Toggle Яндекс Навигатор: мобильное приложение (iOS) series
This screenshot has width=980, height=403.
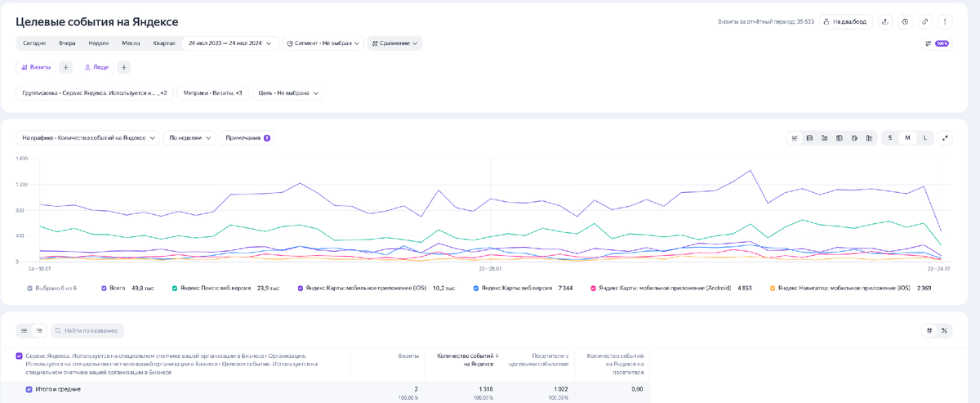click(x=773, y=288)
